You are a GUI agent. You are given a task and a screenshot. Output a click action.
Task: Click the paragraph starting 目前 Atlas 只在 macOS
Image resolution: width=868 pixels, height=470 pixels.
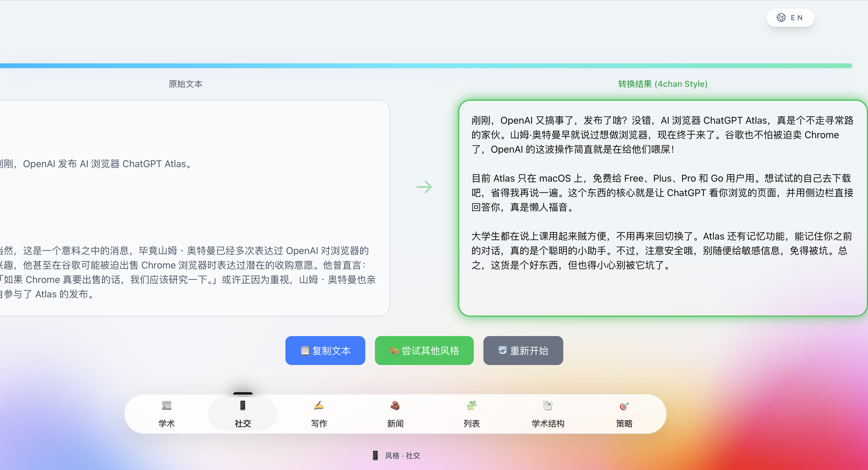pyautogui.click(x=662, y=192)
